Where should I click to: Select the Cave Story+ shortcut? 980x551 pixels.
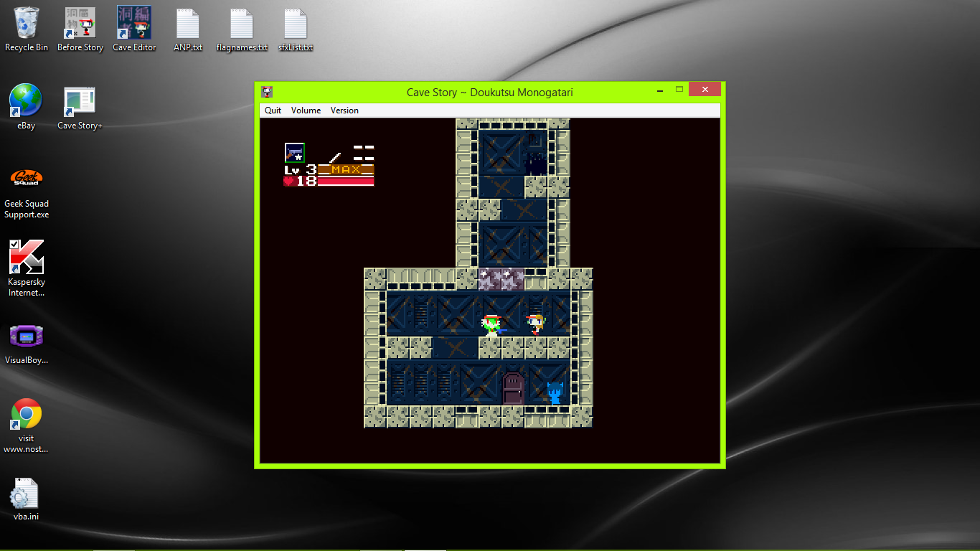pos(80,107)
